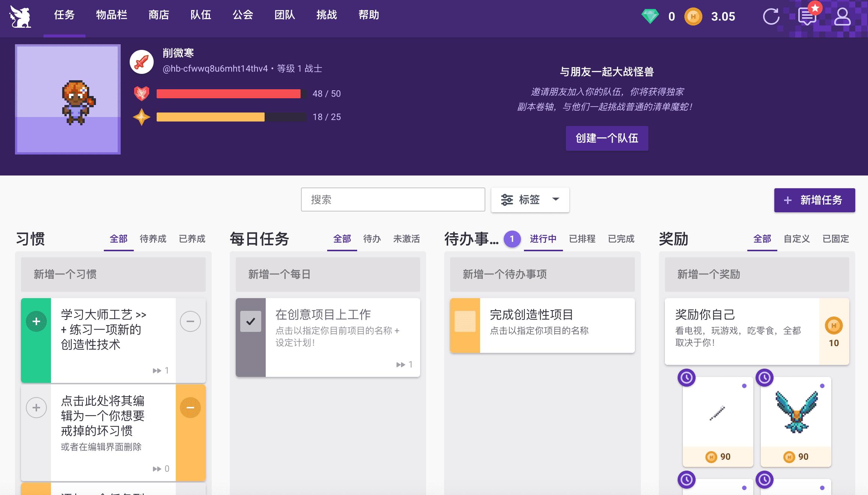Click the 创建一个队伍 button
This screenshot has height=495, width=868.
tap(606, 138)
